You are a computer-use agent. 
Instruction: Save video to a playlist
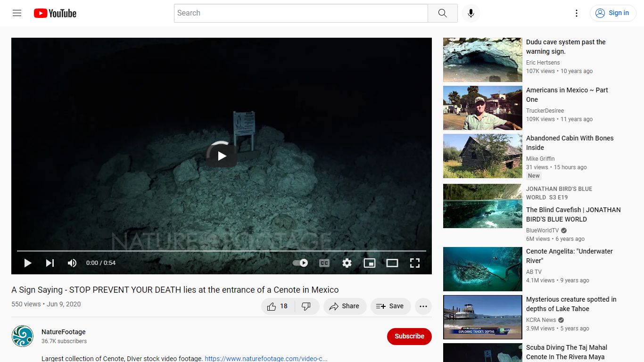click(390, 306)
